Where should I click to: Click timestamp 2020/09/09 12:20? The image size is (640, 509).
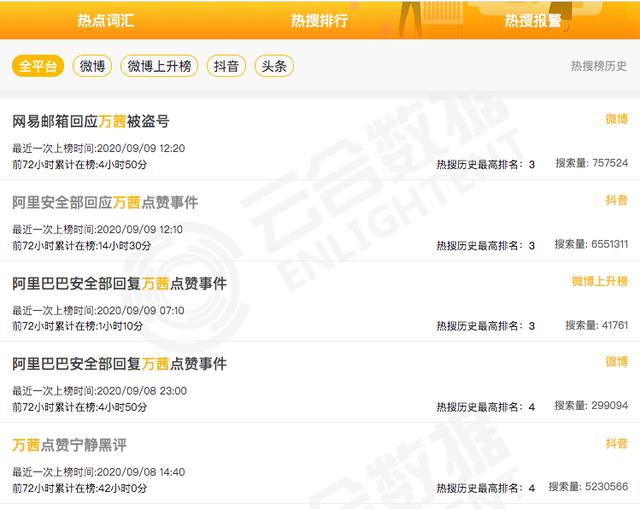pos(141,148)
